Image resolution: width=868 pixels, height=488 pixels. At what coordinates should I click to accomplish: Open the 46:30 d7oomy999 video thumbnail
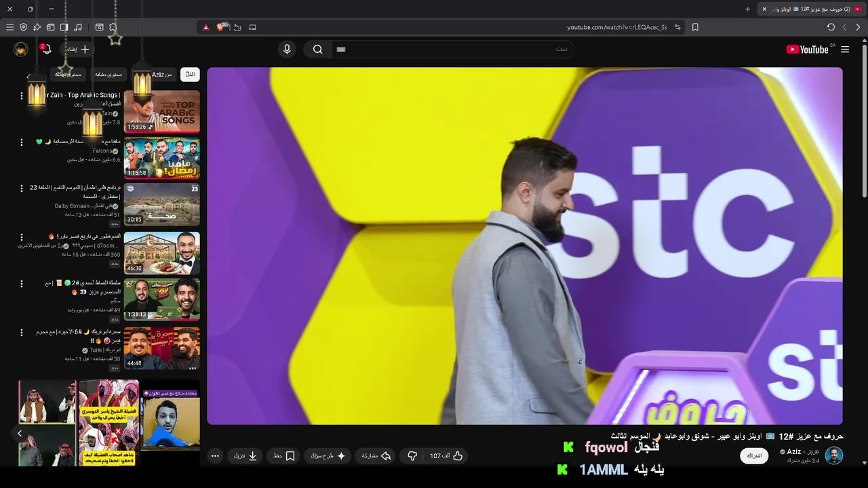click(x=161, y=253)
